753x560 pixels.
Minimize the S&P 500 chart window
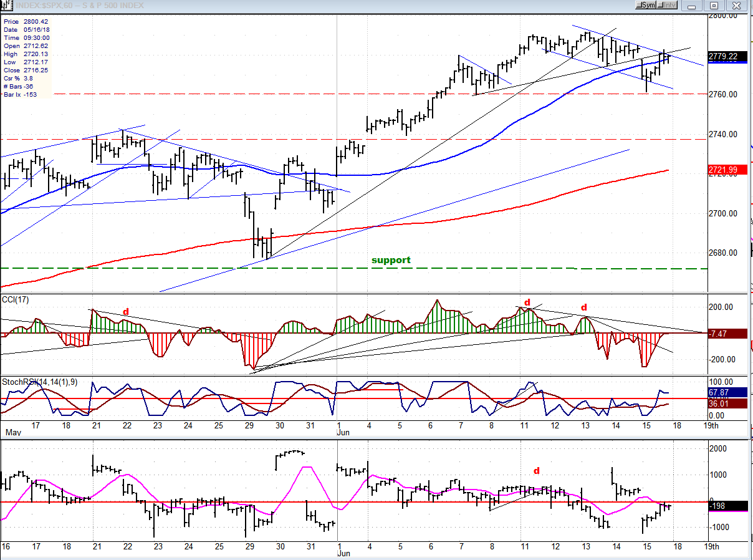692,5
